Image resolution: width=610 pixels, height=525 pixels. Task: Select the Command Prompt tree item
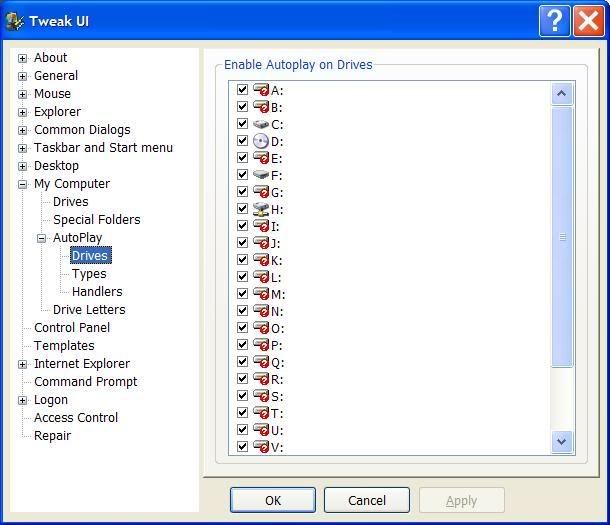(x=86, y=382)
